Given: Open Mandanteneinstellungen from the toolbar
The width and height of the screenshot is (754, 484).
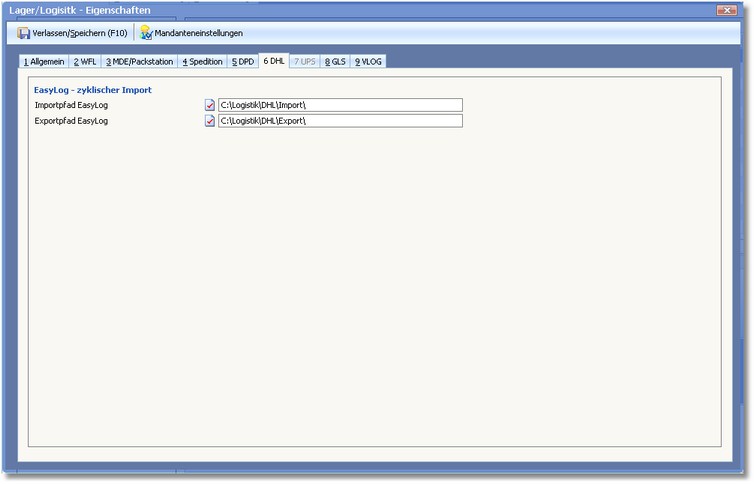Looking at the screenshot, I should click(191, 33).
